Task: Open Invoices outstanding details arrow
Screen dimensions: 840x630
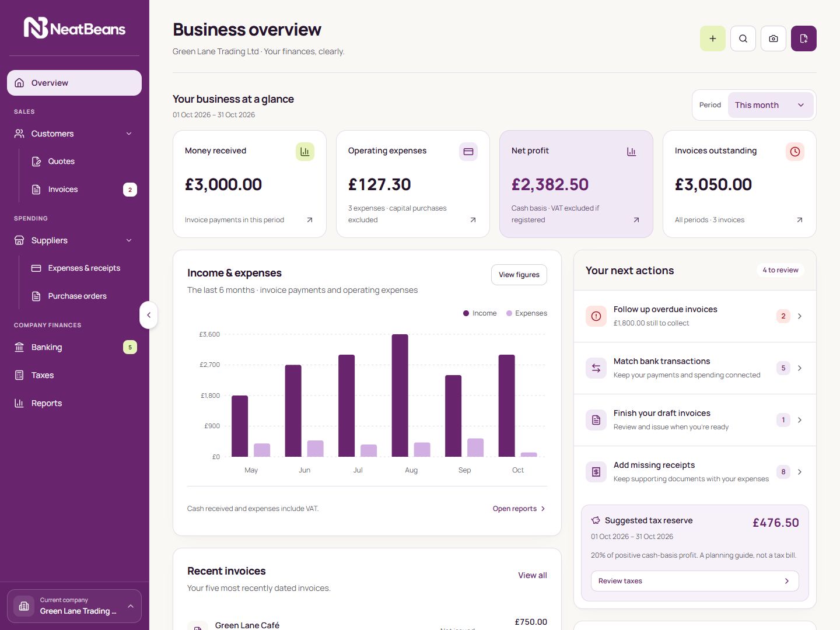Action: 800,220
